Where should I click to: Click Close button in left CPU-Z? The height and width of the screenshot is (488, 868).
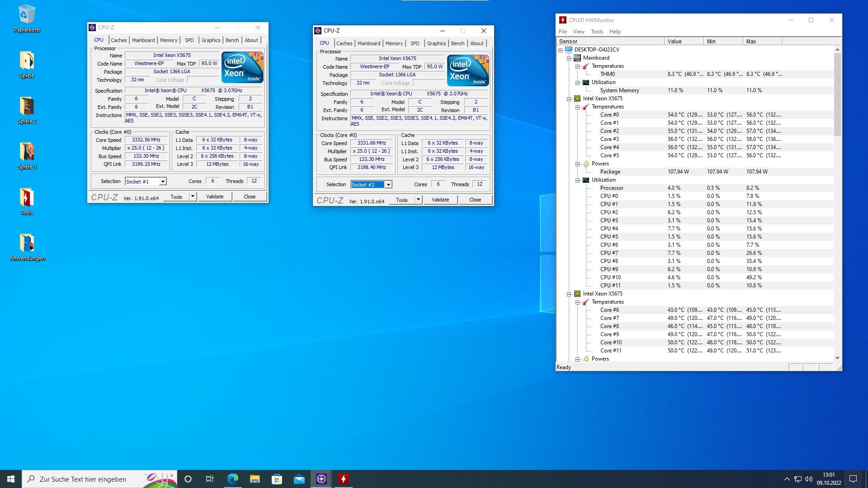tap(250, 197)
